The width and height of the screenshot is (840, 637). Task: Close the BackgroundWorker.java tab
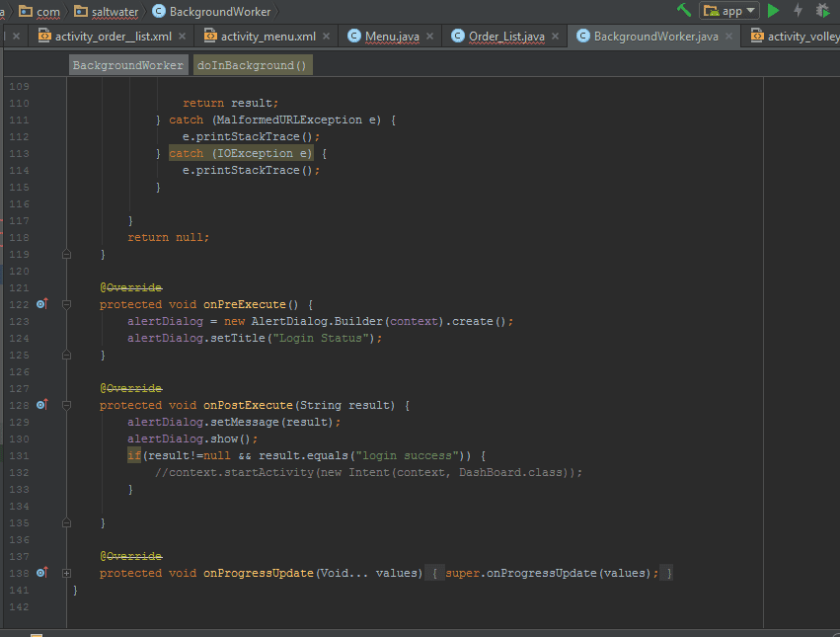tap(729, 37)
